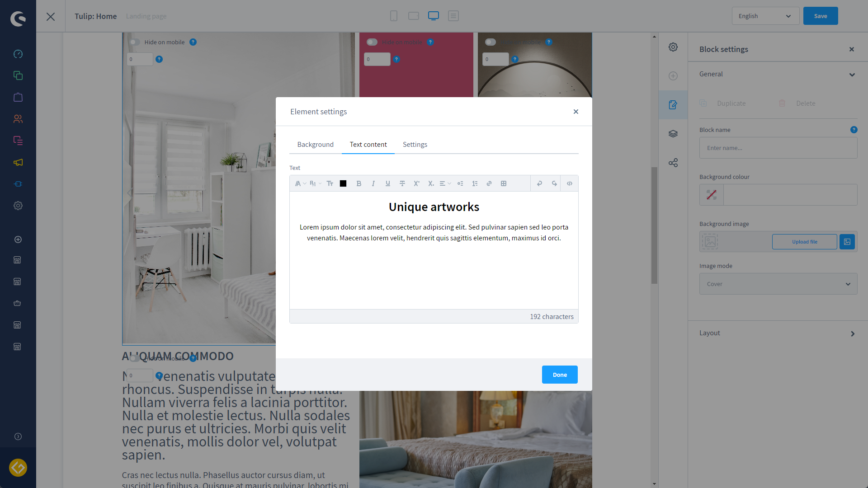Click the Upload file button

click(804, 241)
